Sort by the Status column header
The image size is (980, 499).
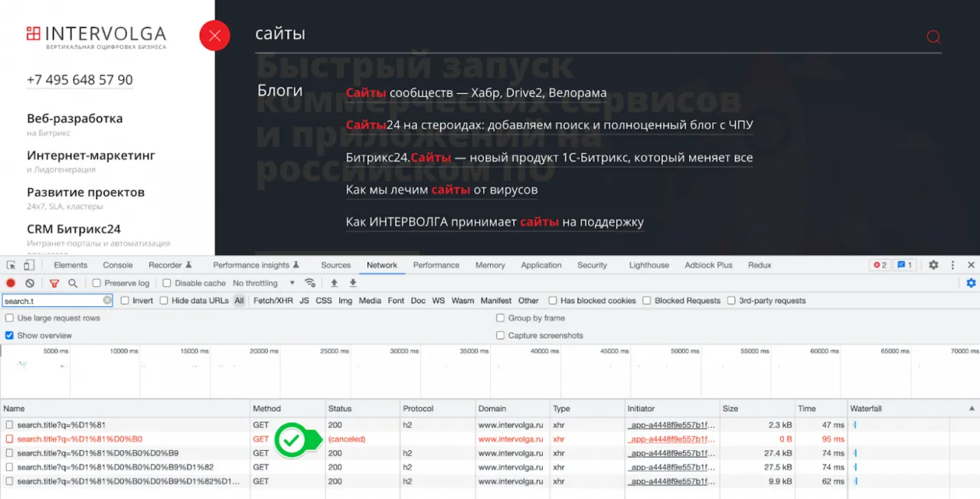362,409
